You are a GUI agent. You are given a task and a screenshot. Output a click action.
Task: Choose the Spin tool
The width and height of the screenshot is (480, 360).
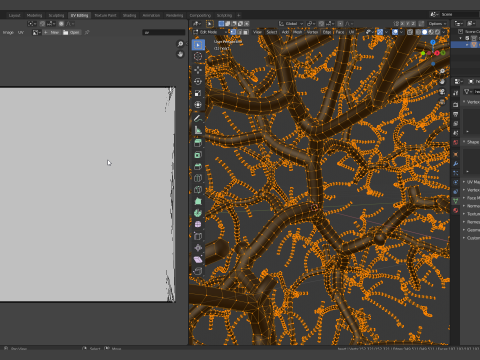coord(198,213)
